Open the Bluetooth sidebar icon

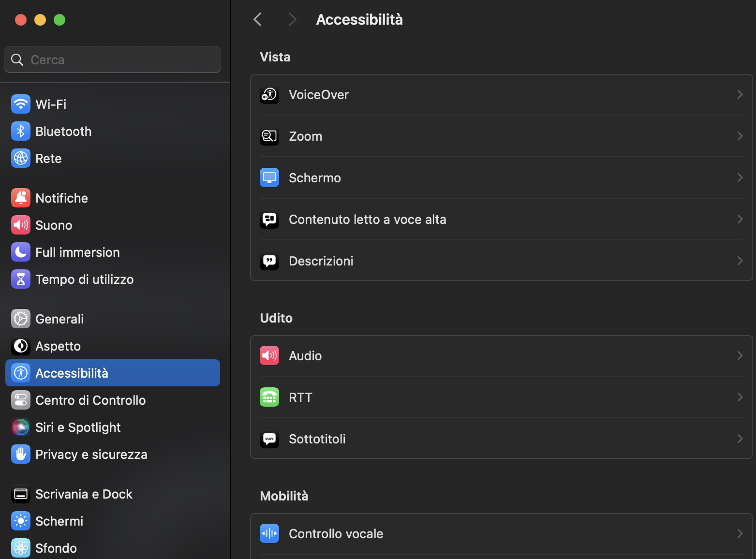click(x=21, y=131)
